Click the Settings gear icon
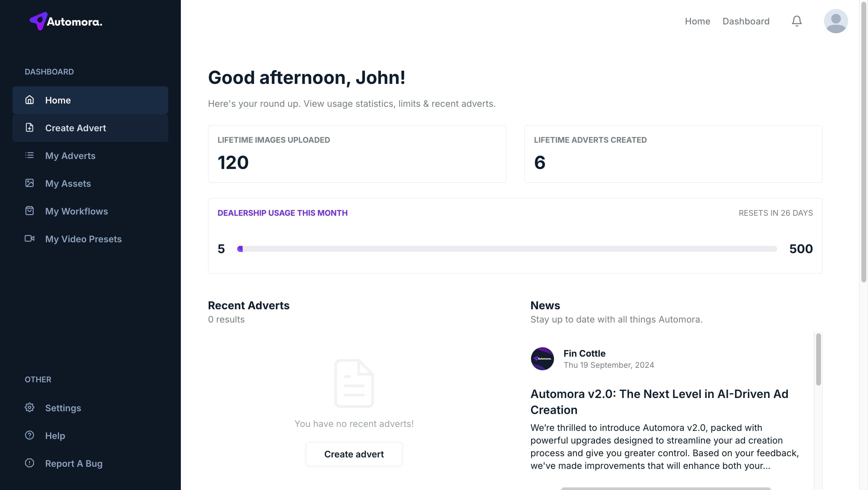 [x=30, y=407]
